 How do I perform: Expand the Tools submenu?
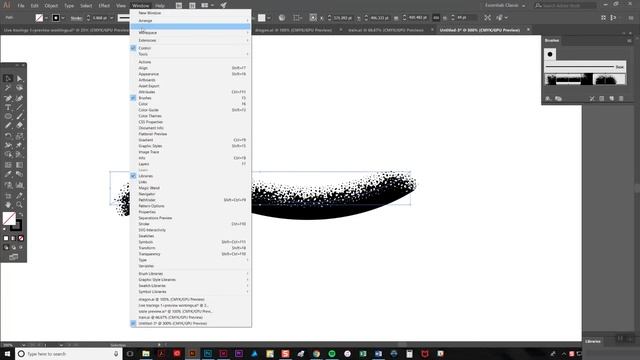point(191,54)
